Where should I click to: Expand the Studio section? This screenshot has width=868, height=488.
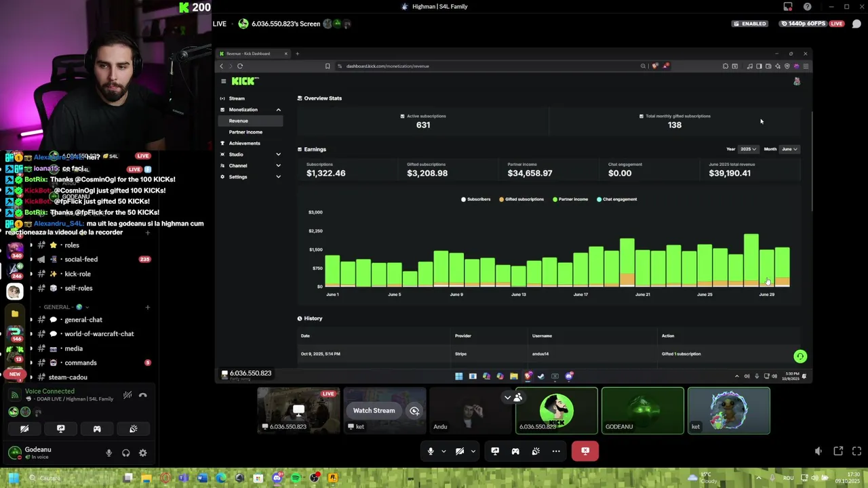(x=278, y=155)
